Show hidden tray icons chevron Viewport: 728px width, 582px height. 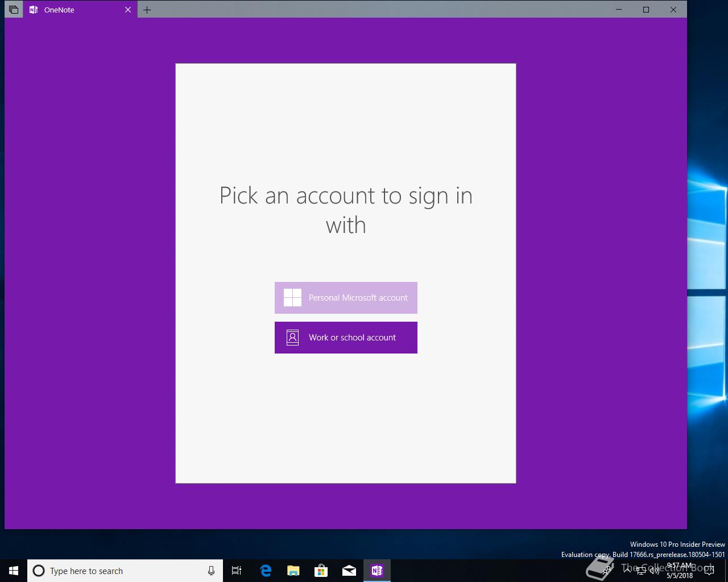[627, 571]
